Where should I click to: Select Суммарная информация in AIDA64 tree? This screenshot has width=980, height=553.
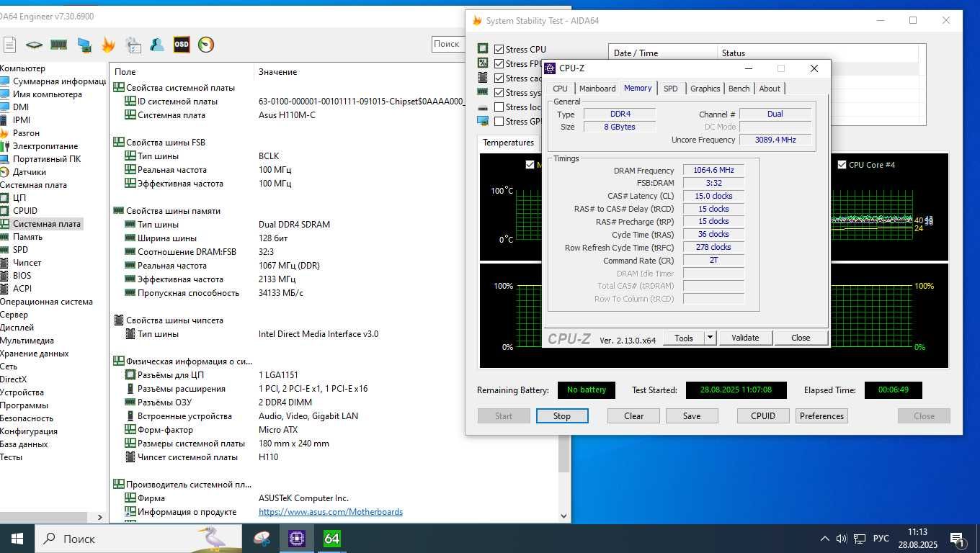pyautogui.click(x=59, y=81)
